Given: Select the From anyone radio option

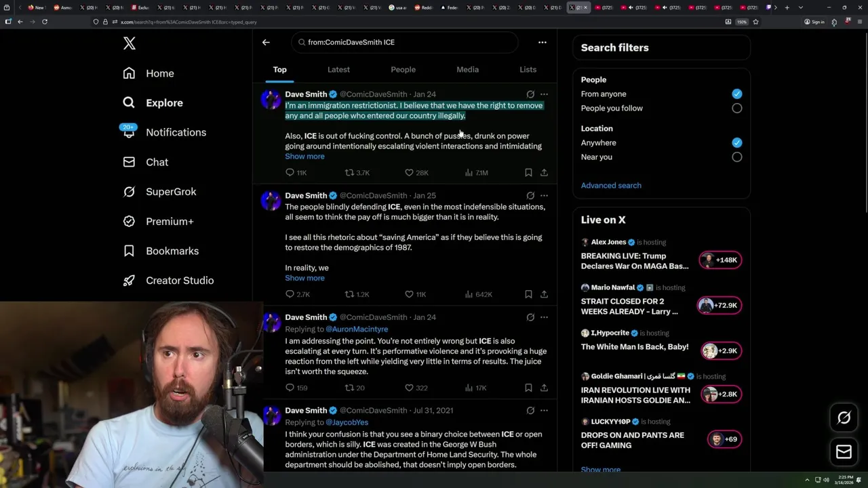Looking at the screenshot, I should click(x=736, y=94).
